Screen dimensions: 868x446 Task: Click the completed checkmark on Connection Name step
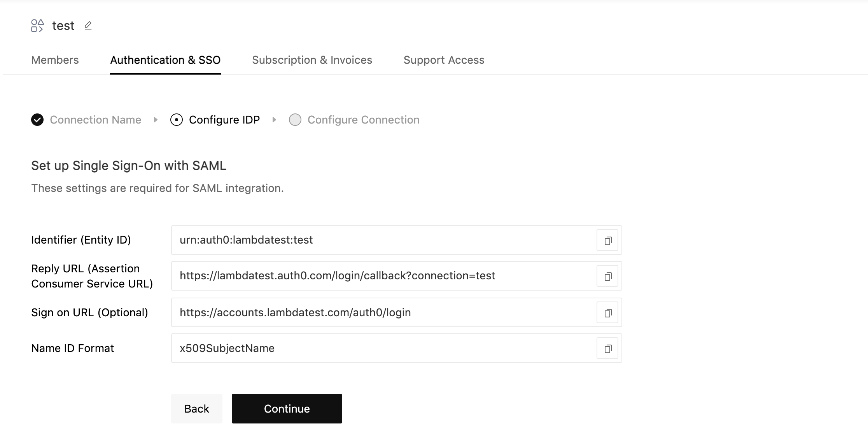click(37, 120)
